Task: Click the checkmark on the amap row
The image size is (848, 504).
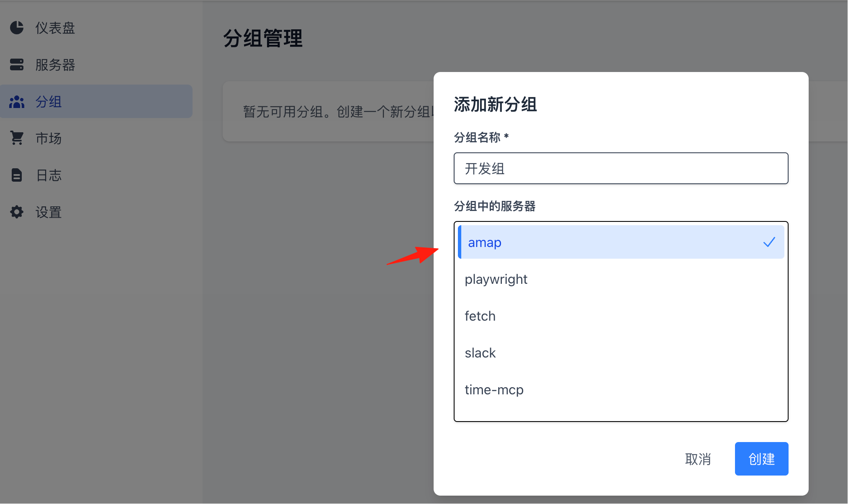Action: pos(769,242)
